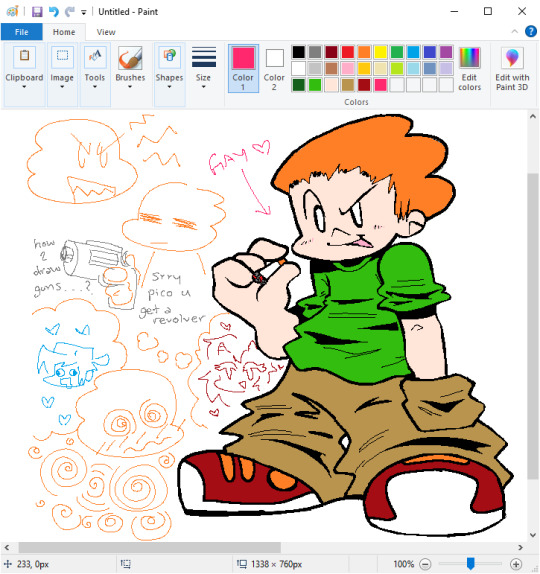This screenshot has width=540, height=574.
Task: Pick the red color swatch
Action: click(x=348, y=52)
